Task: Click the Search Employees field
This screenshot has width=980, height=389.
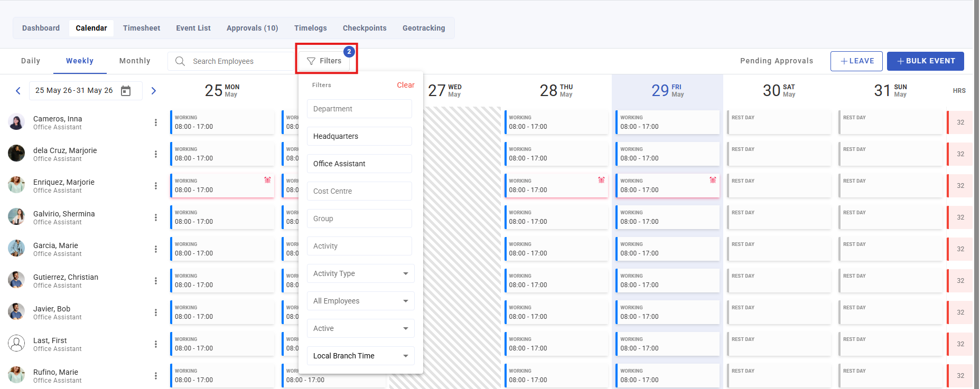Action: pyautogui.click(x=232, y=61)
